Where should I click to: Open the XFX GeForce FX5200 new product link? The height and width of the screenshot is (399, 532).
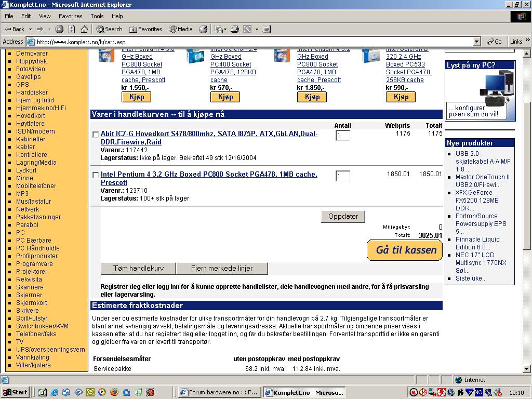pos(477,201)
